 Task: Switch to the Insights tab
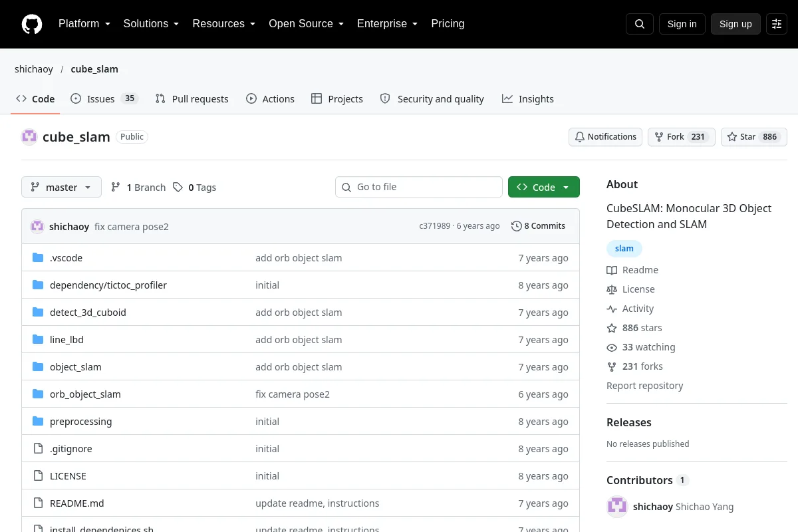(528, 99)
